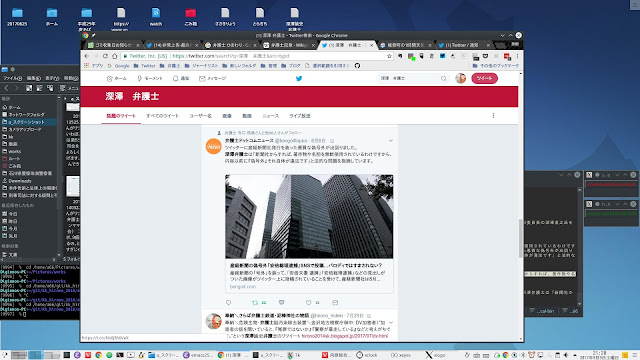Click the volume icon in system tray
The width and height of the screenshot is (640, 360).
pos(565,355)
